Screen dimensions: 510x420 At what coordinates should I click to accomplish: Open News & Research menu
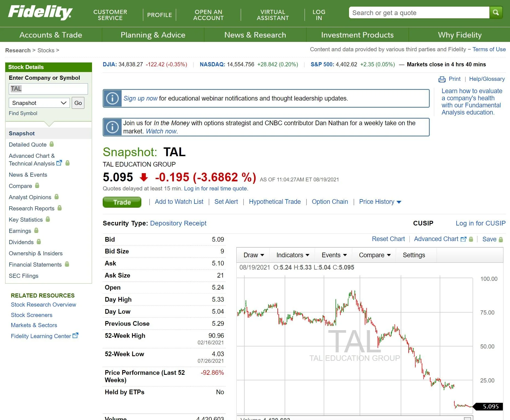pos(255,35)
